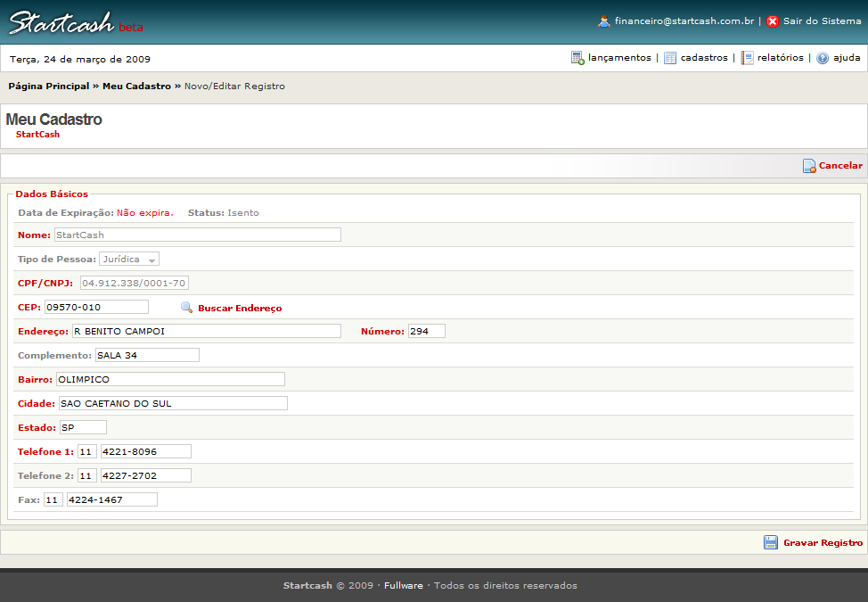Click into the Endereço text field
This screenshot has height=602, width=868.
point(206,331)
